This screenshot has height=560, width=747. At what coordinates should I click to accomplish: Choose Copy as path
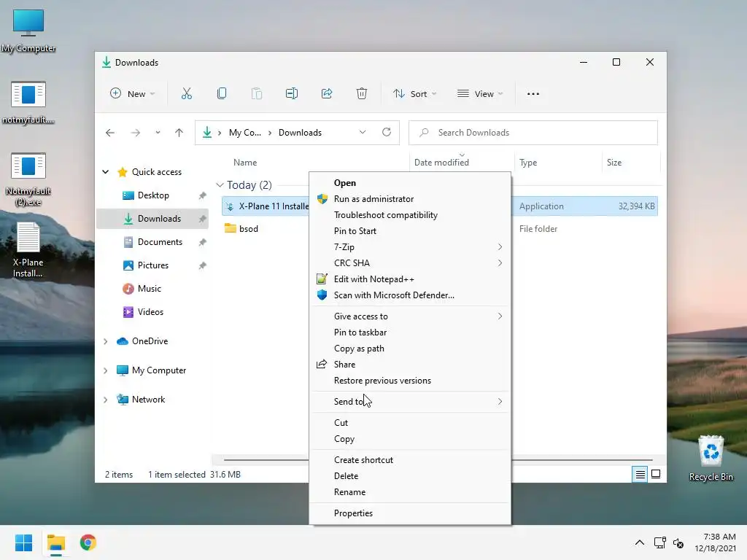[x=410, y=349]
